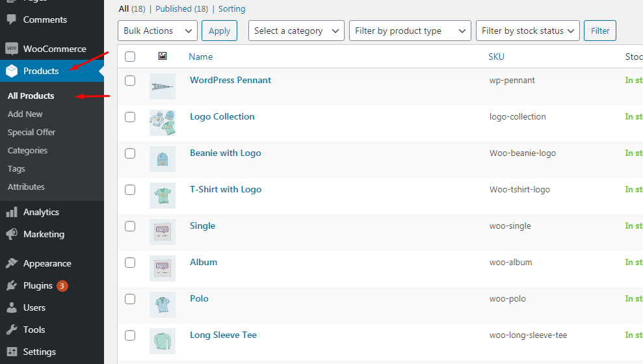Open the Bulk Actions dropdown
The image size is (643, 364).
click(157, 31)
